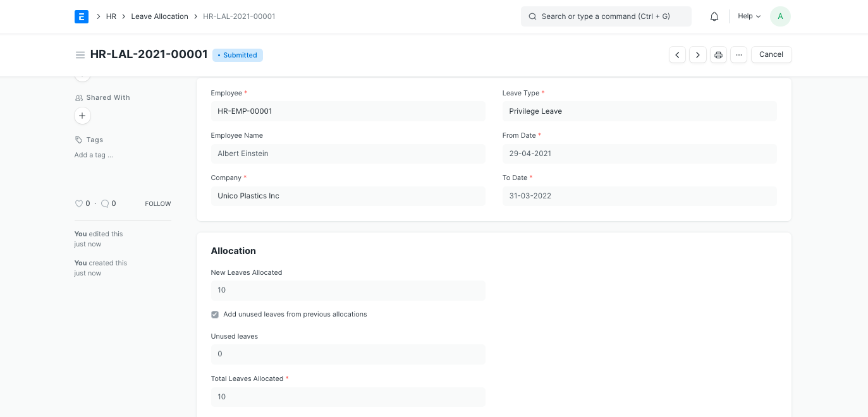Toggle Add unused leaves from previous allocations
This screenshot has height=417, width=868.
pyautogui.click(x=215, y=315)
